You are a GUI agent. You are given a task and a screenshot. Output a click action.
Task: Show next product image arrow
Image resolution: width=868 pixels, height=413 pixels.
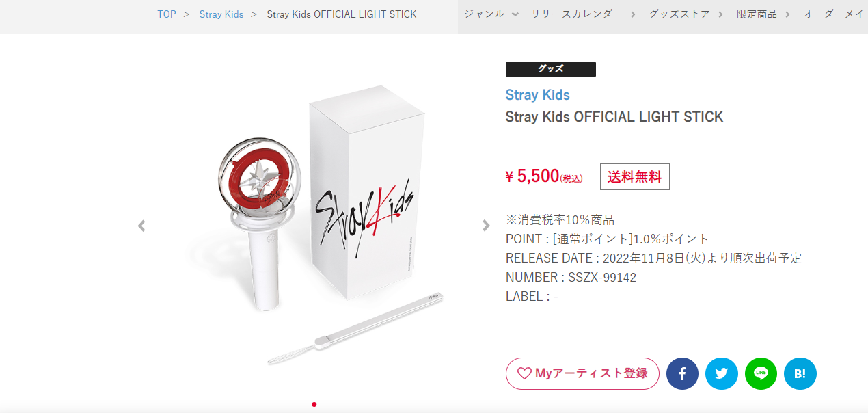click(486, 226)
